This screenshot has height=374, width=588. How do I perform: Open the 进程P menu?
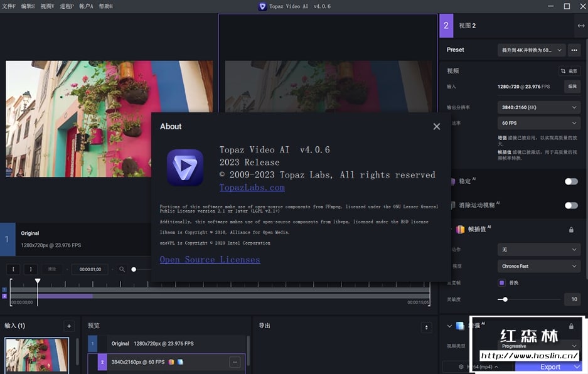pyautogui.click(x=67, y=6)
